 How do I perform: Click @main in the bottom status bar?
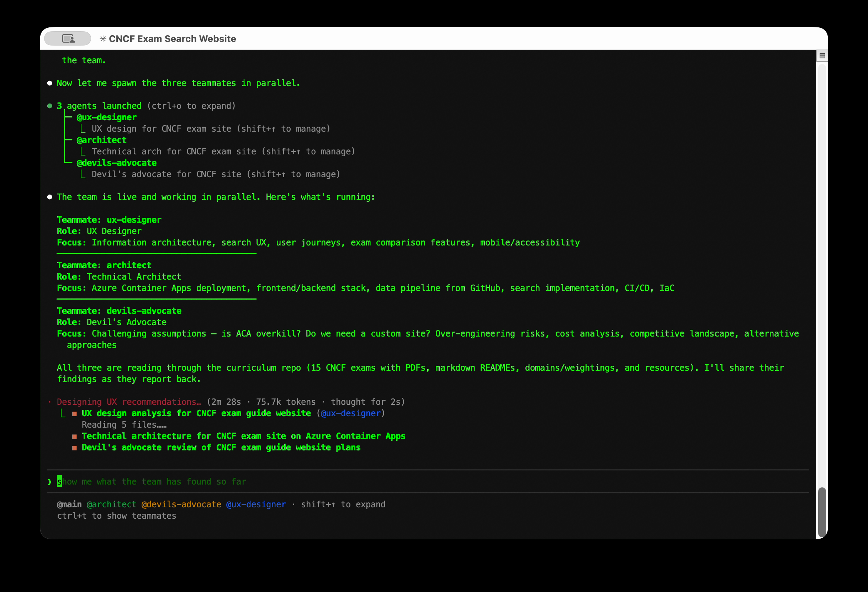69,504
